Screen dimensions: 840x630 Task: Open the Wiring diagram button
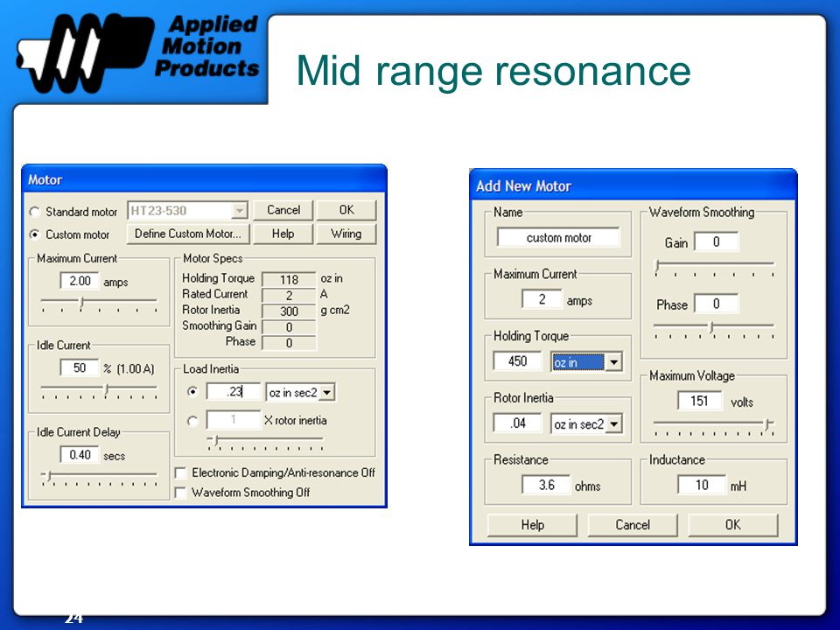click(346, 234)
